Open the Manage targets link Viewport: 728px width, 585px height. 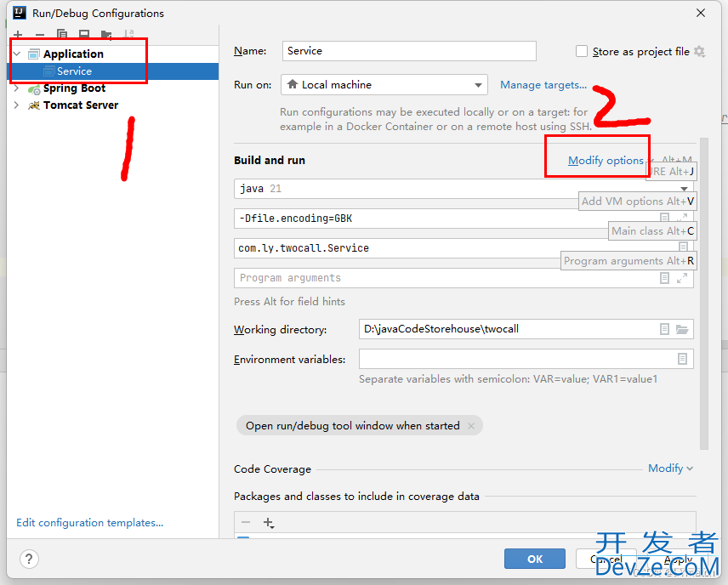(543, 85)
